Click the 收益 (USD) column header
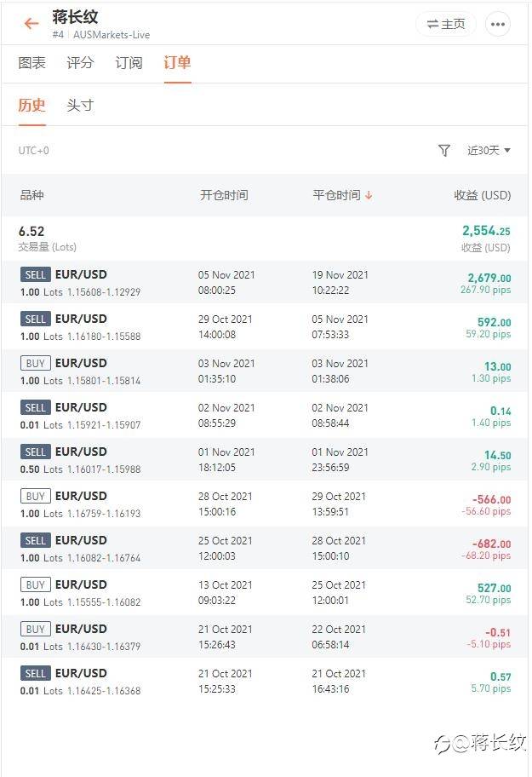This screenshot has width=532, height=777. pos(482,195)
